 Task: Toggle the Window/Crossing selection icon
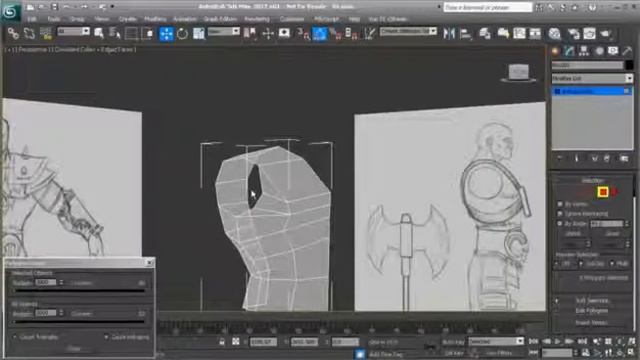pyautogui.click(x=148, y=33)
